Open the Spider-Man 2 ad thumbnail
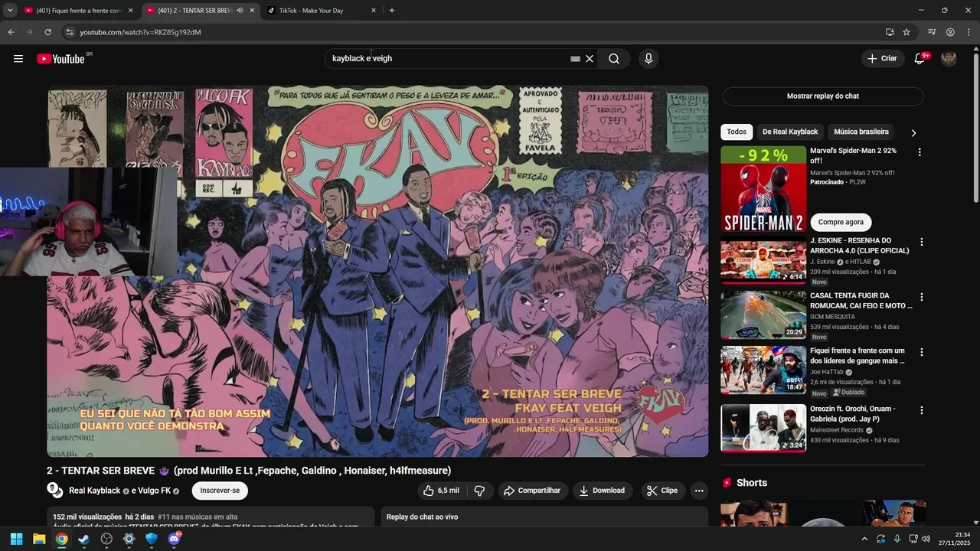This screenshot has width=980, height=551. (763, 189)
